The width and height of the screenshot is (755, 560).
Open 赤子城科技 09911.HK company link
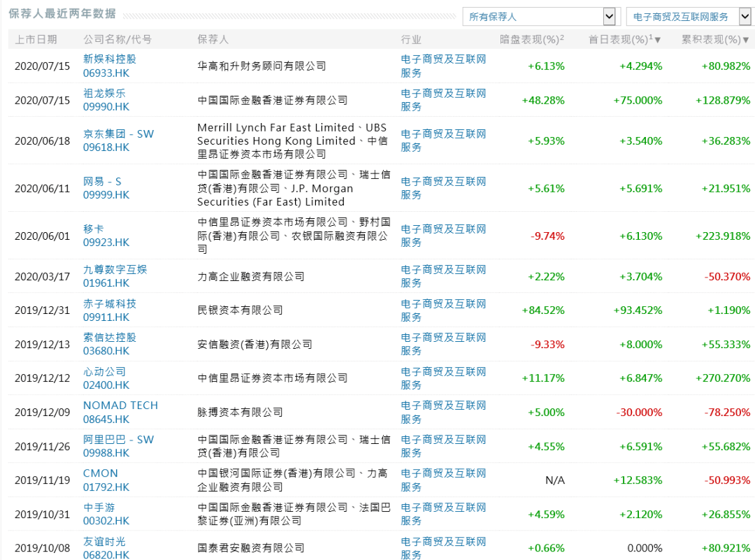pos(110,310)
